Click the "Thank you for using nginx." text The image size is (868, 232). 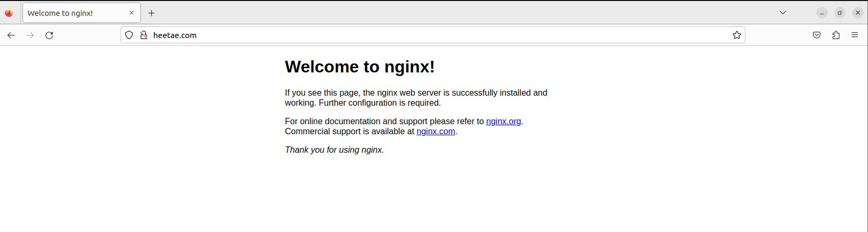(x=335, y=150)
